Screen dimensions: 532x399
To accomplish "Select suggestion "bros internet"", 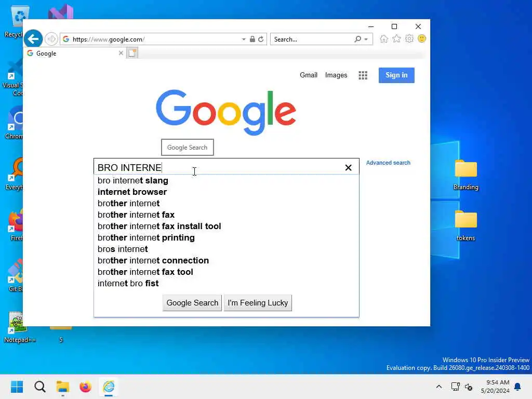I will 226,249.
